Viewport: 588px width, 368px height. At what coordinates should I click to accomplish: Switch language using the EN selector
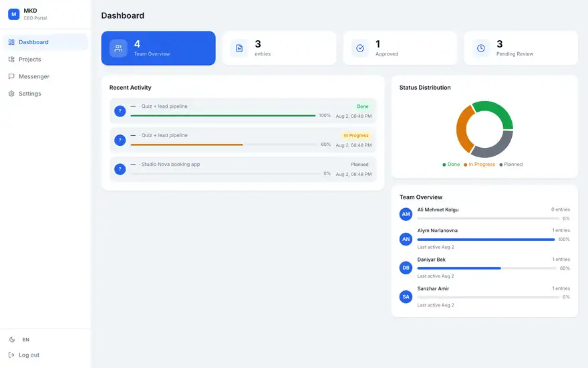coord(25,339)
